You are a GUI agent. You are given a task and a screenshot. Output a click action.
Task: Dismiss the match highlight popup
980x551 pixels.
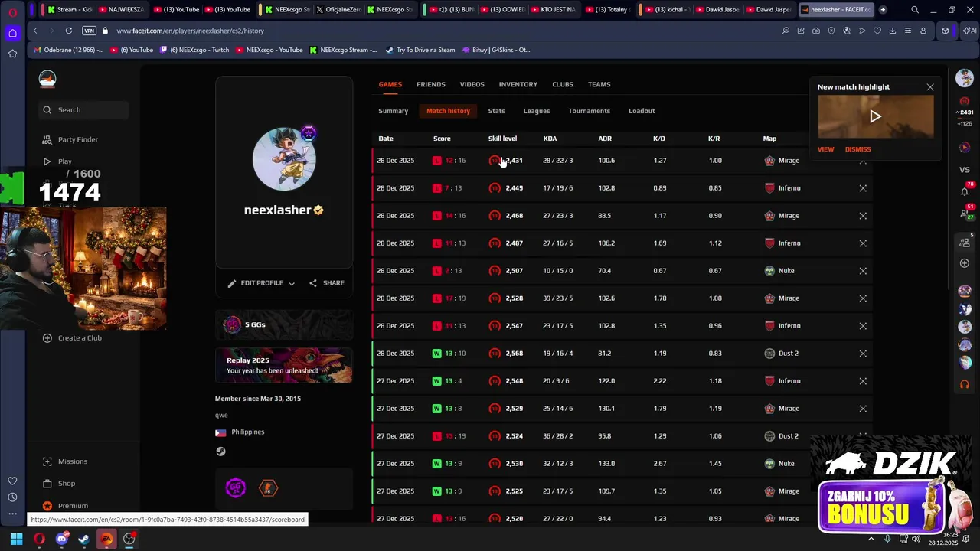pos(857,149)
